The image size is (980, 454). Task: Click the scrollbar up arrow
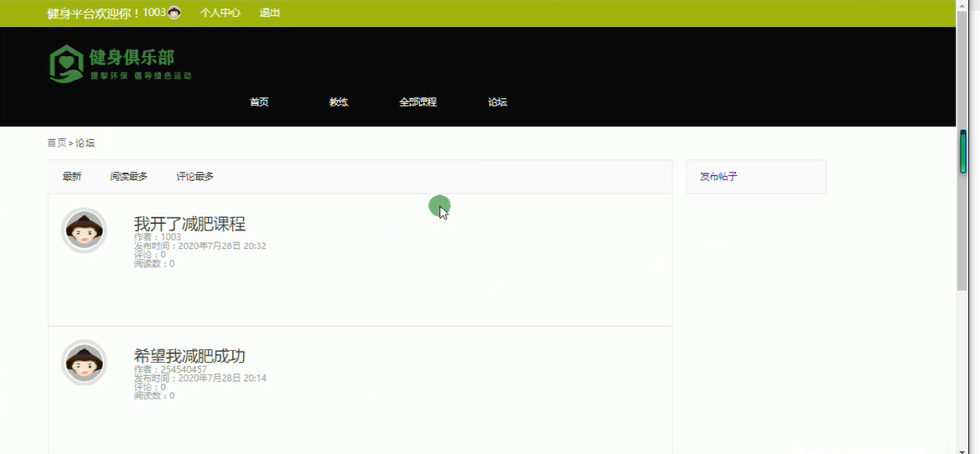962,5
